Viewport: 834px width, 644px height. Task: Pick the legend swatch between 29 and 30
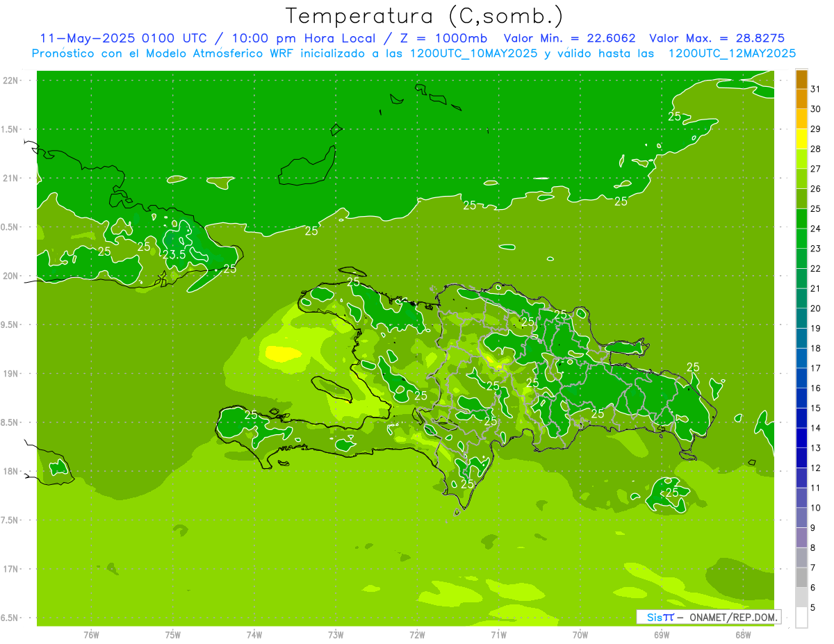pos(801,119)
